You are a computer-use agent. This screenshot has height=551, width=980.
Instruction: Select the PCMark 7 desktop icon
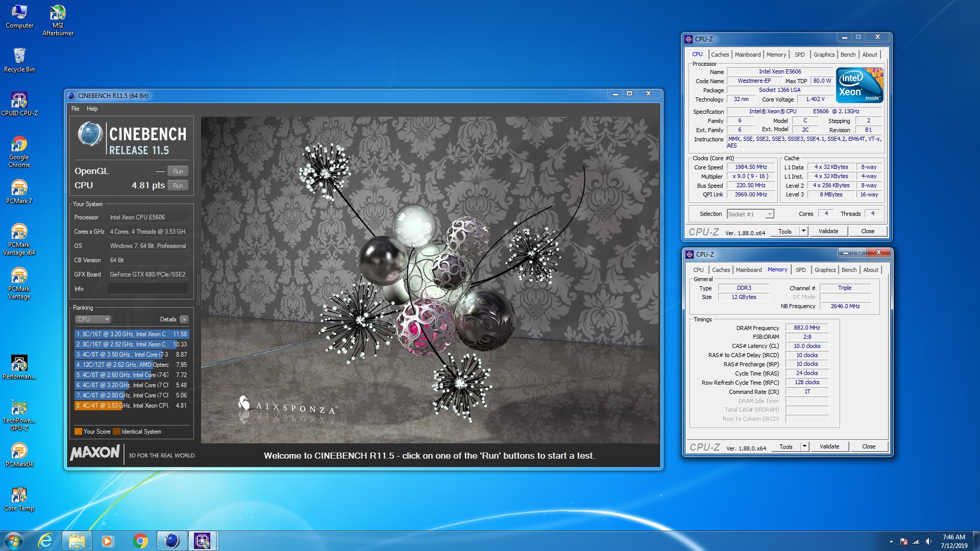tap(19, 192)
